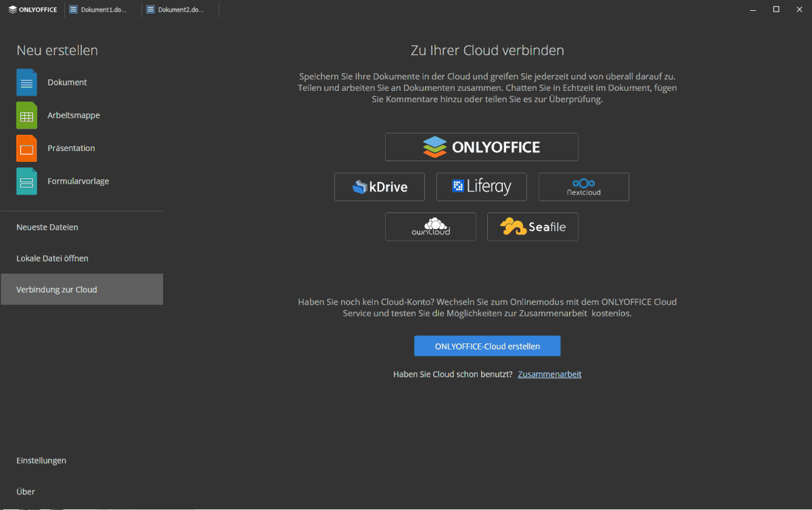Click the document icon on the Dokument1 tab
The image size is (812, 510).
tap(73, 9)
